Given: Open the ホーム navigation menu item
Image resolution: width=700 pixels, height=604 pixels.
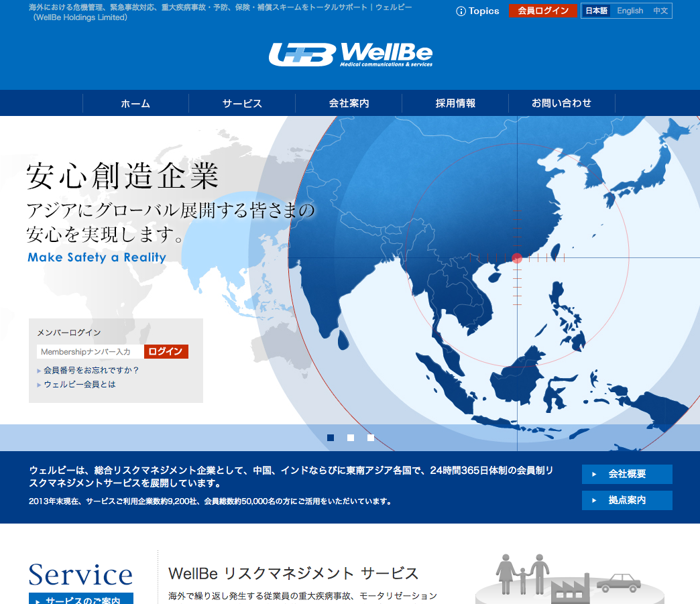Looking at the screenshot, I should [x=135, y=104].
